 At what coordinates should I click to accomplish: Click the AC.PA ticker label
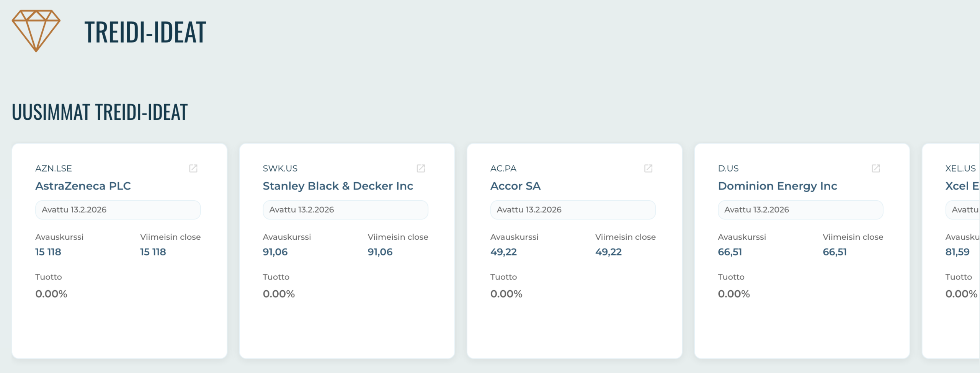(503, 169)
